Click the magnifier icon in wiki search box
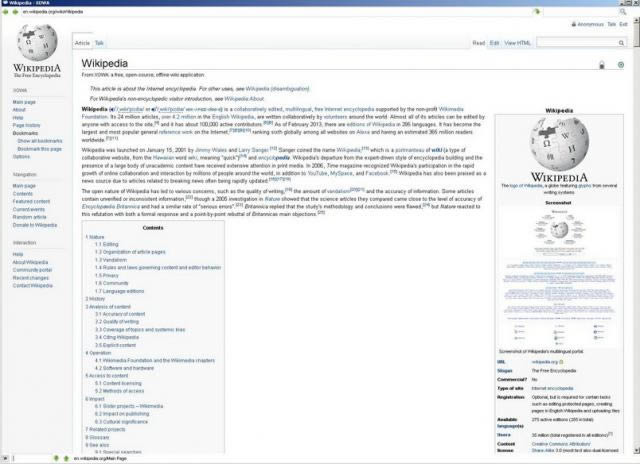The height and width of the screenshot is (464, 640). coord(622,43)
